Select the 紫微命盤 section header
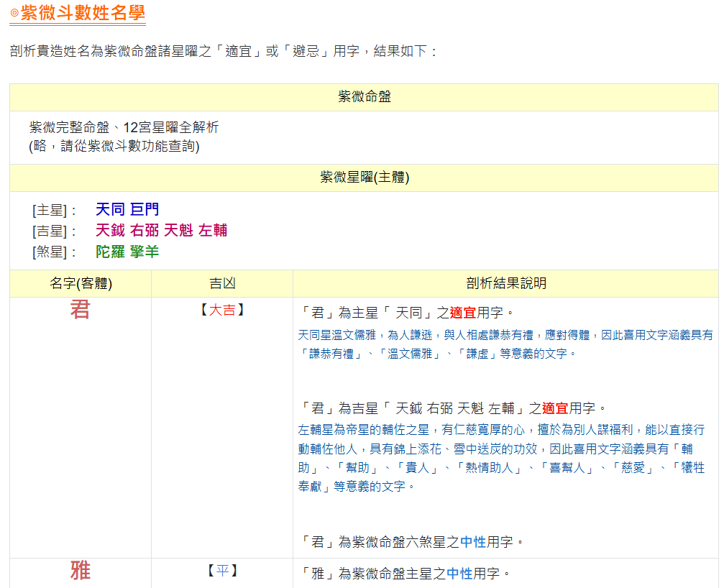 pos(364,97)
